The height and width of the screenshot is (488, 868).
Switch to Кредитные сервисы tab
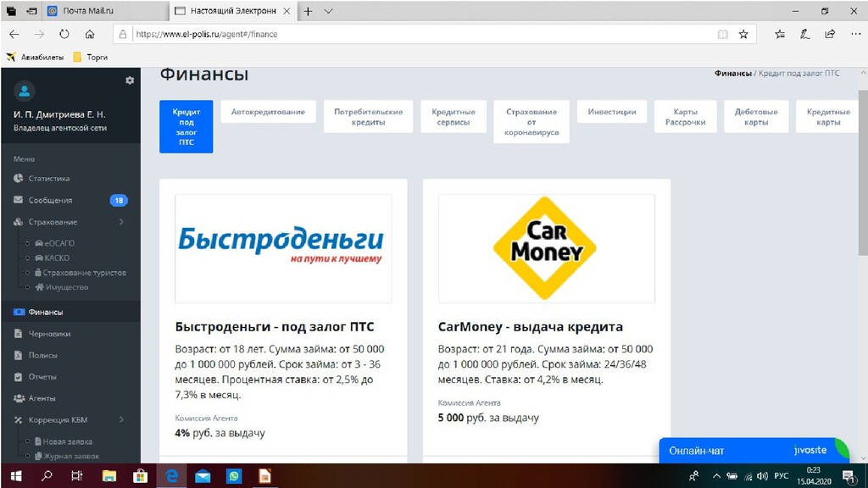pyautogui.click(x=453, y=116)
